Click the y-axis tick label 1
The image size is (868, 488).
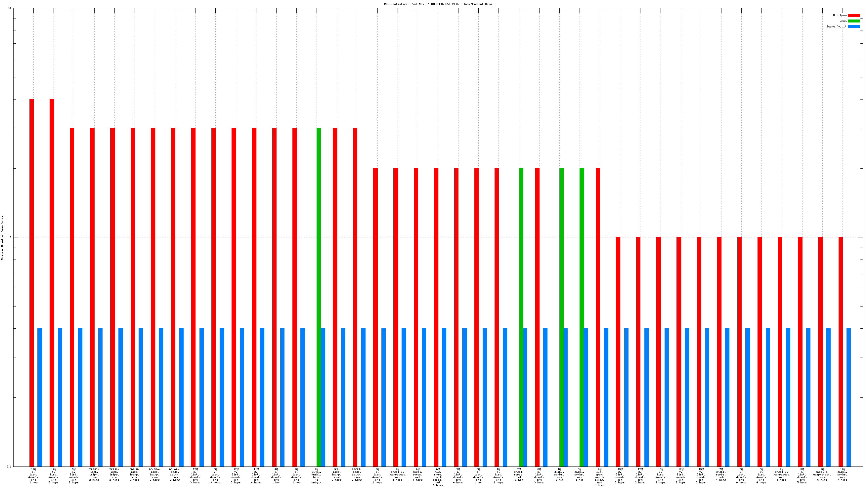coord(11,237)
